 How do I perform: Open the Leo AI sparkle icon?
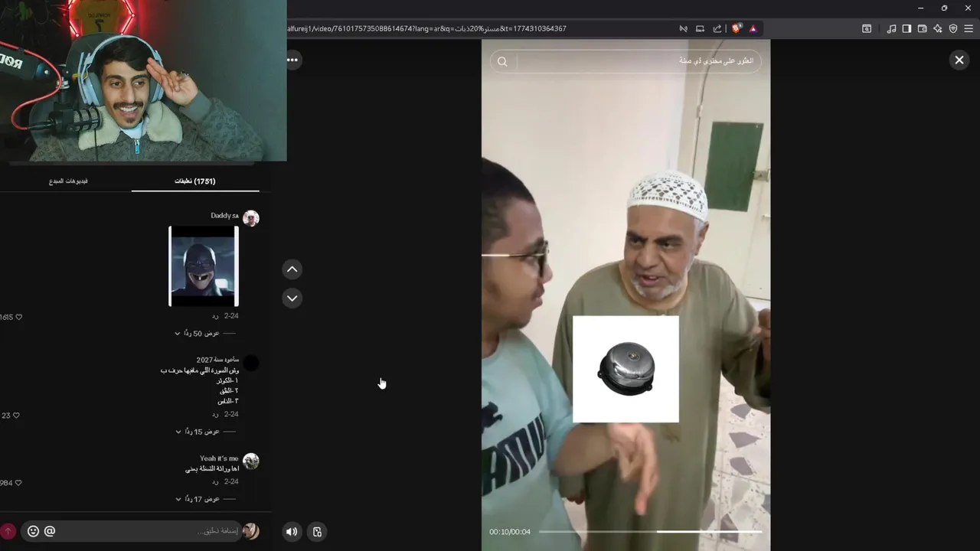tap(937, 28)
